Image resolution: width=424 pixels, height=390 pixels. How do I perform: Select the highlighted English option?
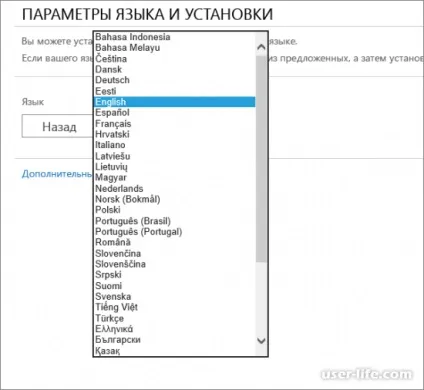175,102
